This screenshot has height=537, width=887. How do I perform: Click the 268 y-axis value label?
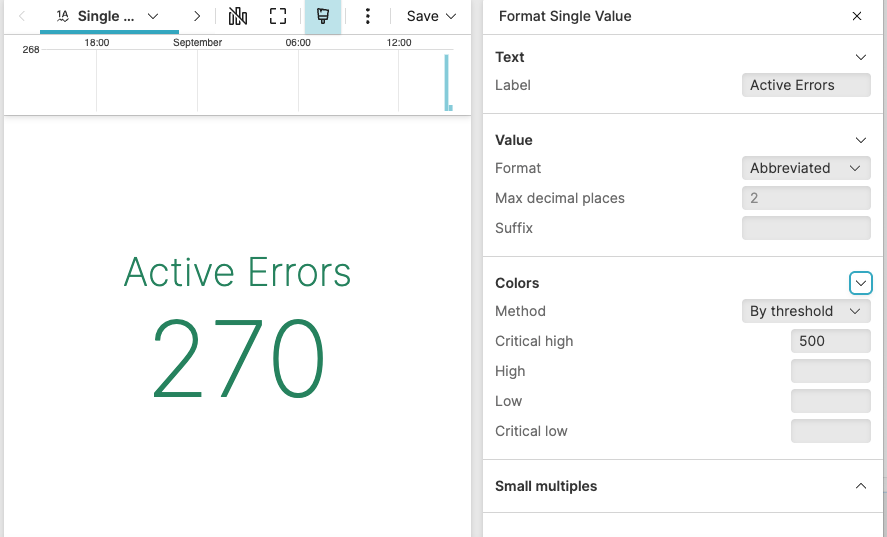31,50
